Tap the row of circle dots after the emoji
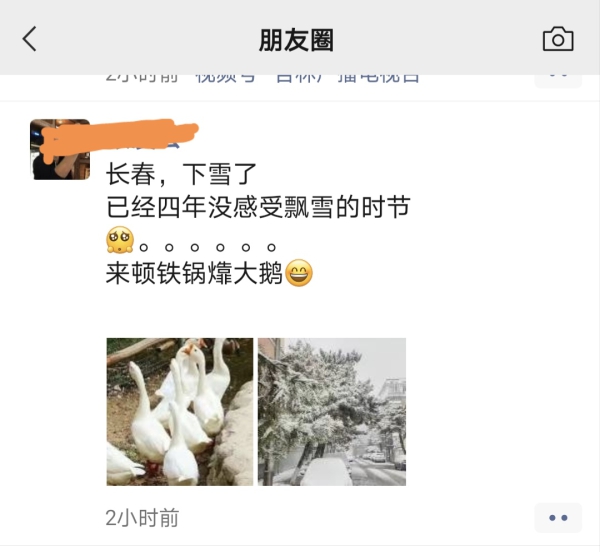The width and height of the screenshot is (600, 552). (x=207, y=248)
